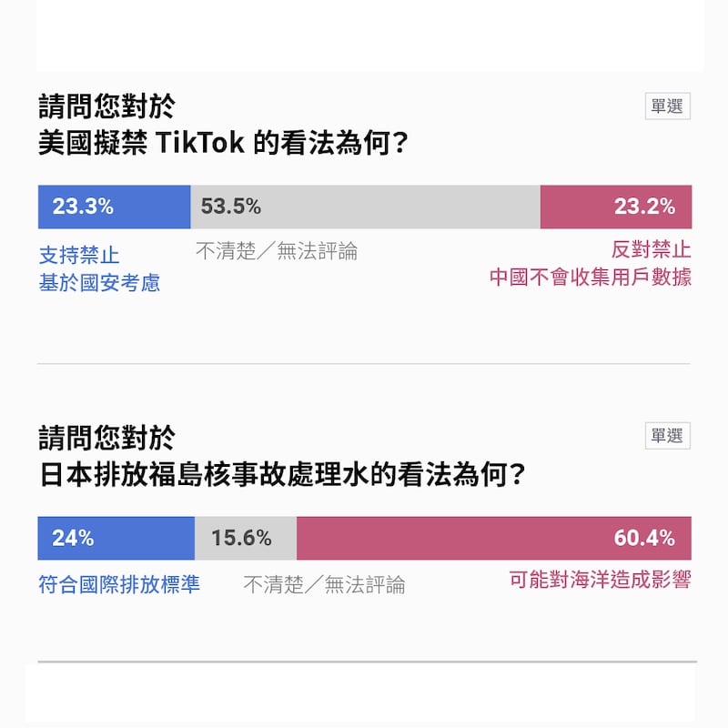Select the gray 53.5% bar segment
The image size is (728, 728).
(x=365, y=207)
